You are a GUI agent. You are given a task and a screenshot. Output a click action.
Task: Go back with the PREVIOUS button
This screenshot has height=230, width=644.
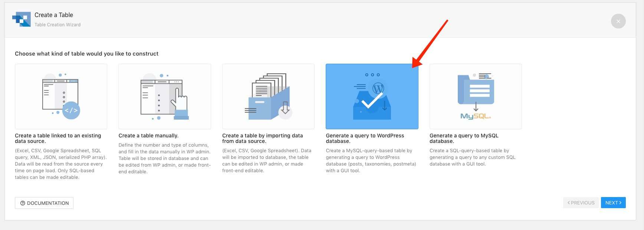tap(581, 203)
